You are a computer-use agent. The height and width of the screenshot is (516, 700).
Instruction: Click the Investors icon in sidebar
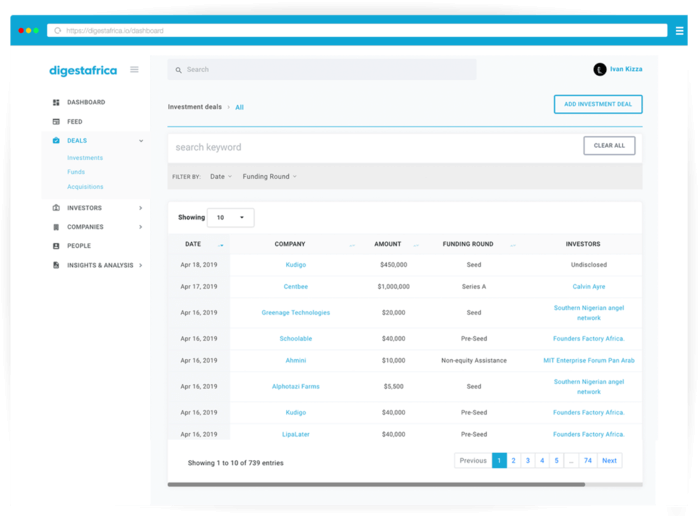(x=56, y=208)
